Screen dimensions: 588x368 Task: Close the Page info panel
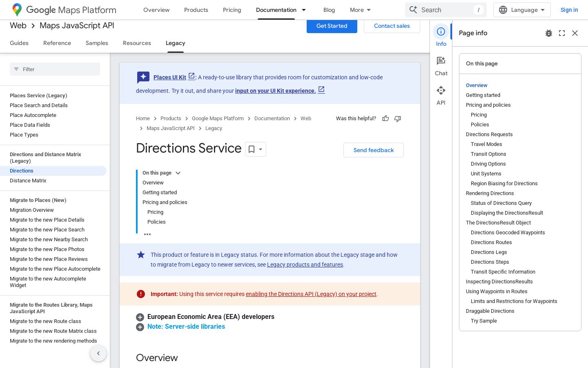coord(575,33)
